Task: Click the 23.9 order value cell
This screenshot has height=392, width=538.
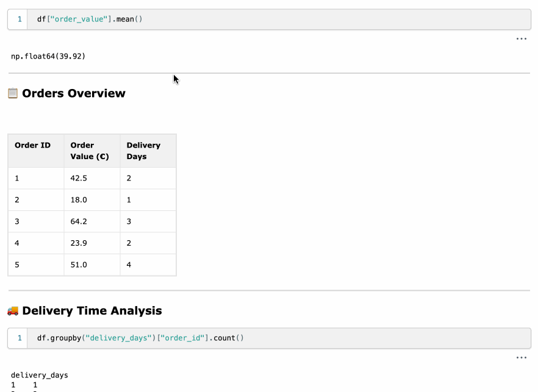Action: pyautogui.click(x=78, y=243)
